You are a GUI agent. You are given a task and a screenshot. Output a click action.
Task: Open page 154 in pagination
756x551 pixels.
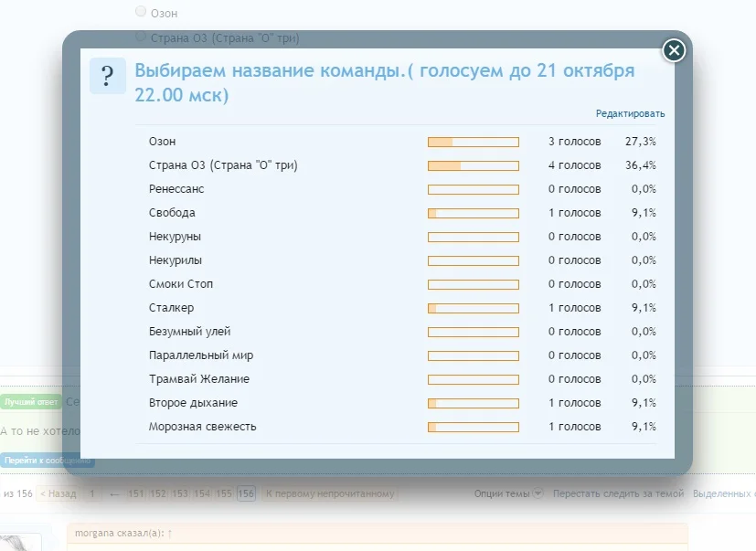pyautogui.click(x=202, y=493)
